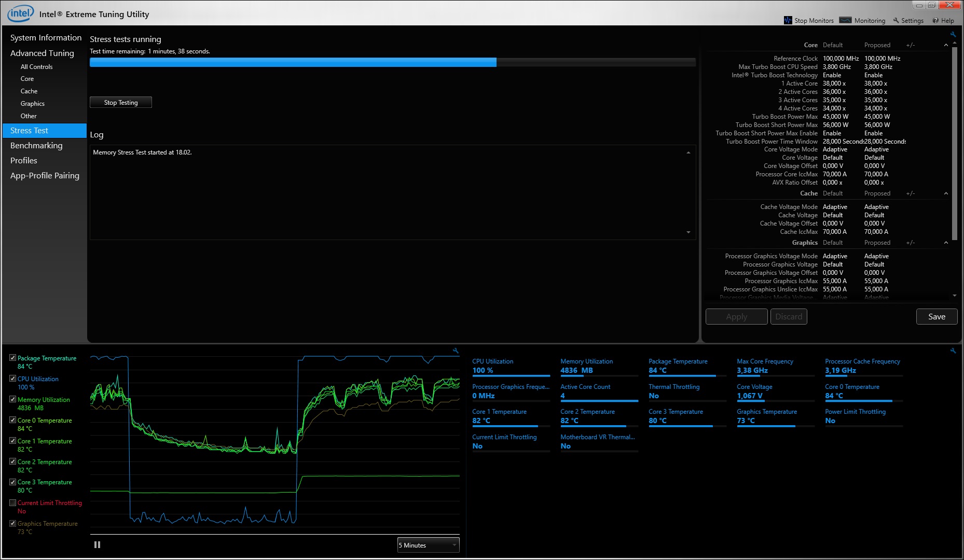Click the settings panel vertical scrollbar
964x560 pixels.
tap(955, 143)
